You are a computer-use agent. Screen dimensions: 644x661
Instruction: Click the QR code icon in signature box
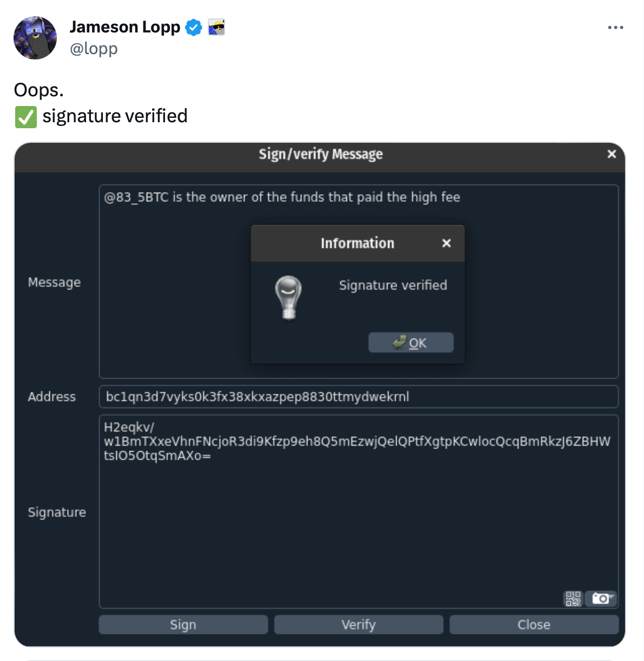(x=573, y=598)
